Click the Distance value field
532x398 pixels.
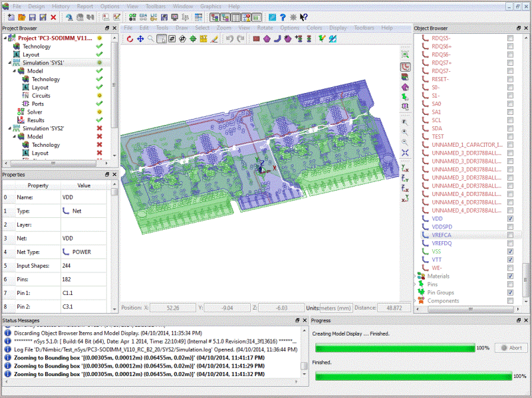(394, 308)
